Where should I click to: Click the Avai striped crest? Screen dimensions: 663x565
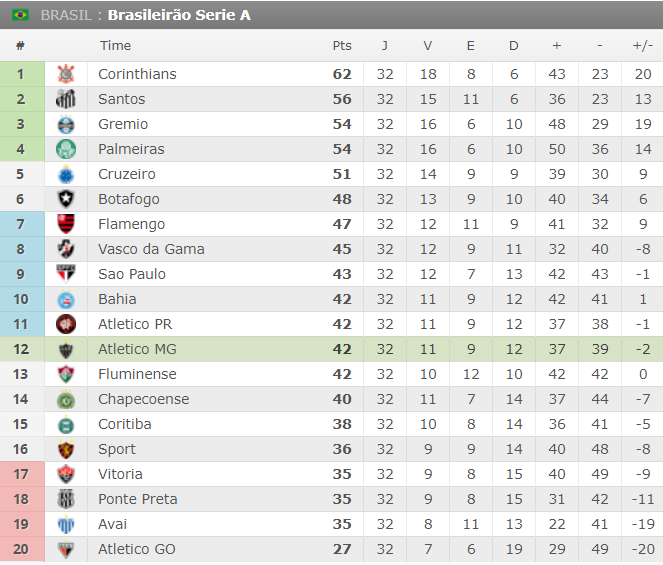(x=66, y=524)
